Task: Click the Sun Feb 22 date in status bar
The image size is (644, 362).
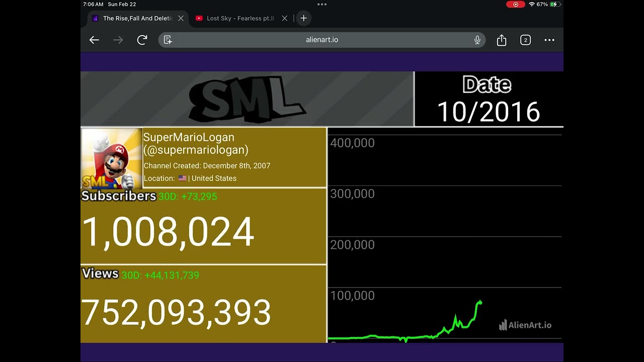Action: click(x=122, y=5)
